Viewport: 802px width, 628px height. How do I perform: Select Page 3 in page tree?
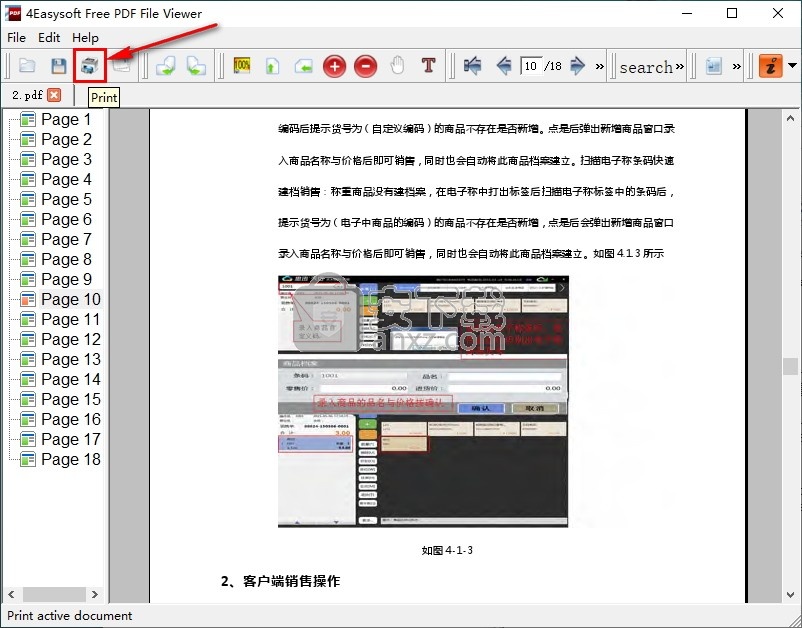66,159
